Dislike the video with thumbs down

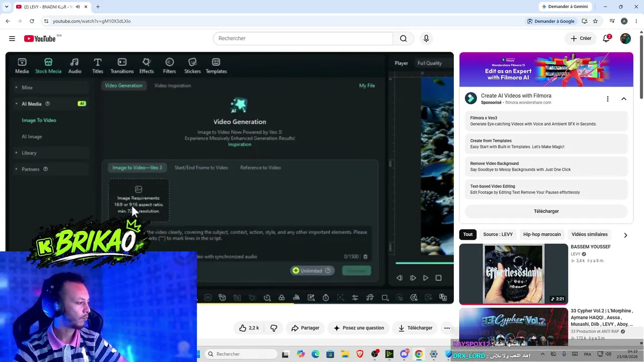click(x=274, y=328)
